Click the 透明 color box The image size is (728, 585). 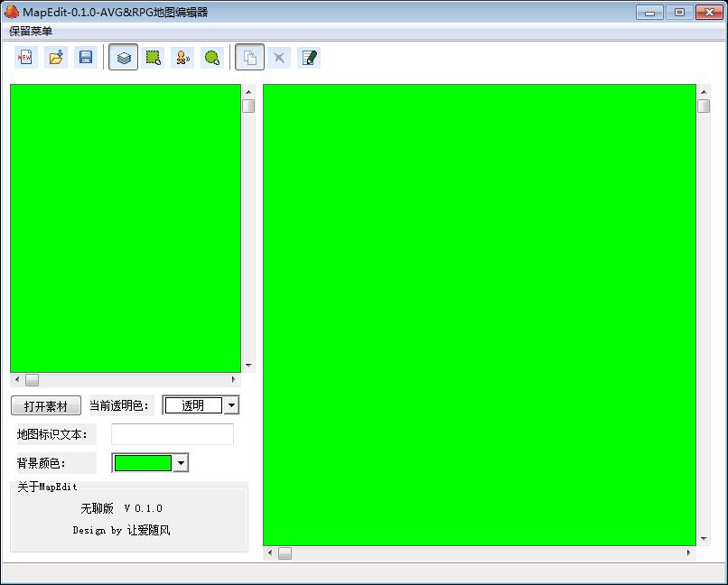point(193,405)
